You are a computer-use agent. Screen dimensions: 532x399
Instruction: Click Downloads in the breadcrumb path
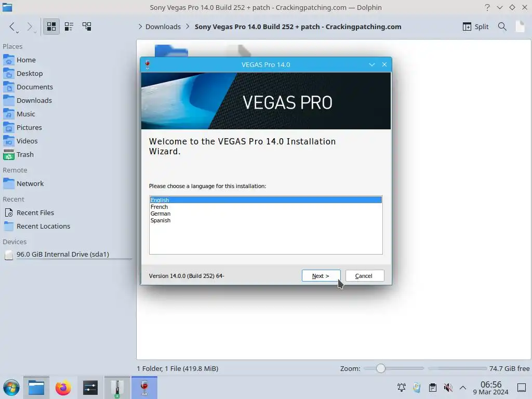(x=163, y=26)
